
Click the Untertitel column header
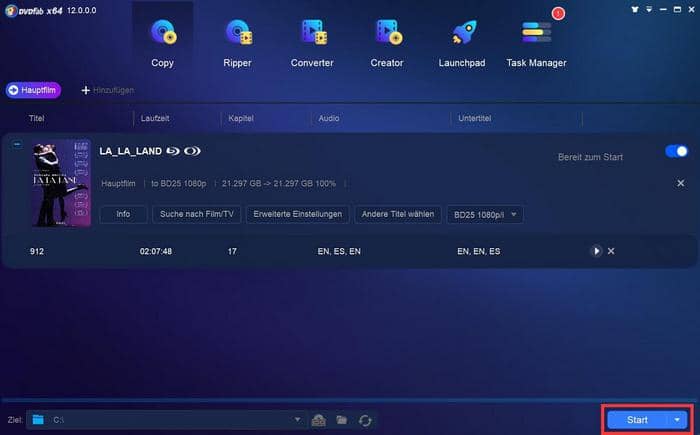click(475, 118)
